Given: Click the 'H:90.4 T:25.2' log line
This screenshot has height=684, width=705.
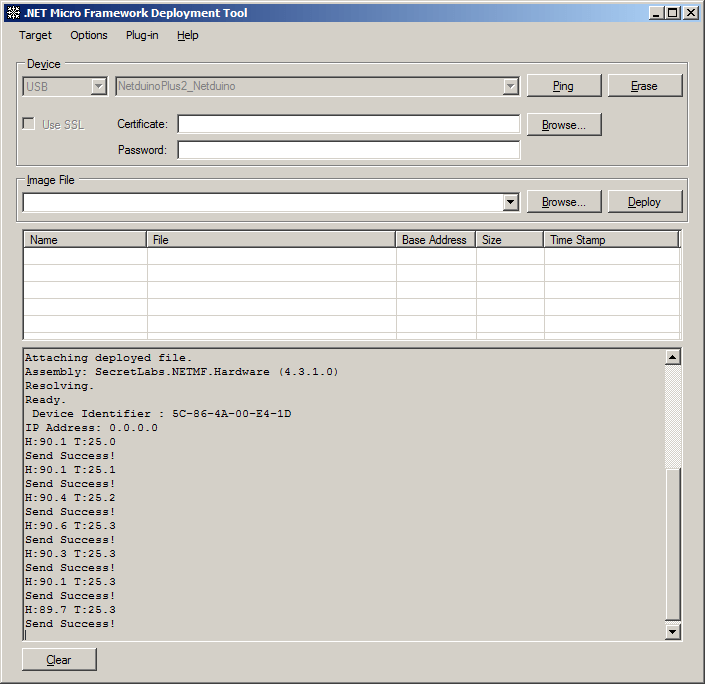Looking at the screenshot, I should [70, 498].
